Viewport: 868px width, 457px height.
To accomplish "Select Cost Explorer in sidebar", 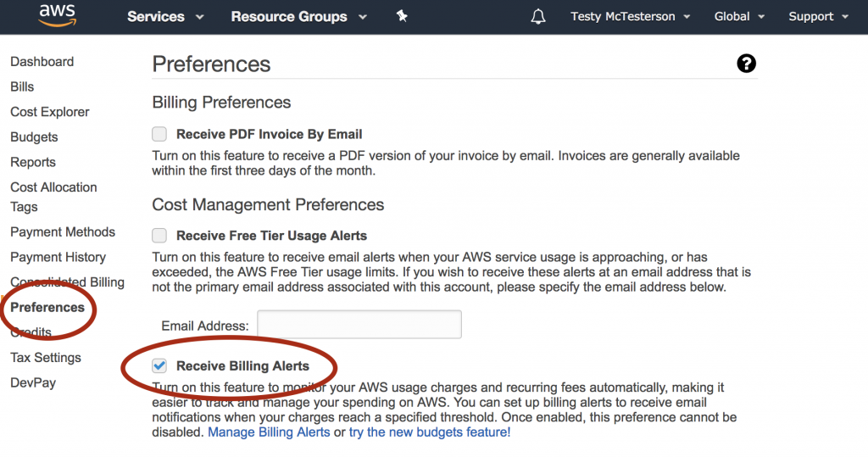I will pyautogui.click(x=50, y=112).
